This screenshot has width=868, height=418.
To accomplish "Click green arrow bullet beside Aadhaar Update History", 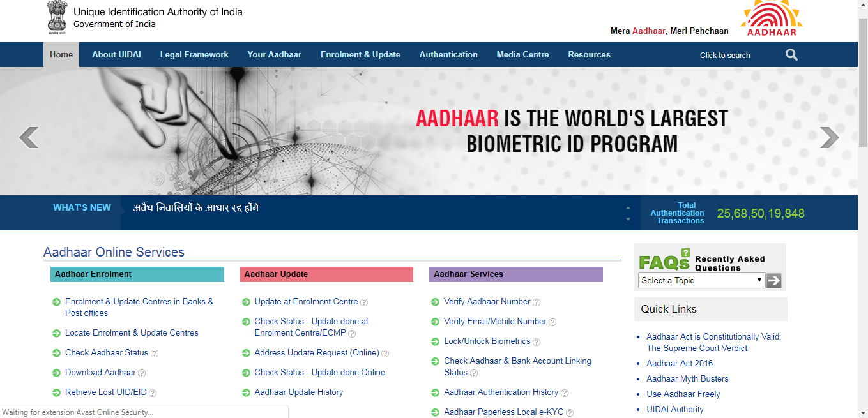I will coord(247,392).
